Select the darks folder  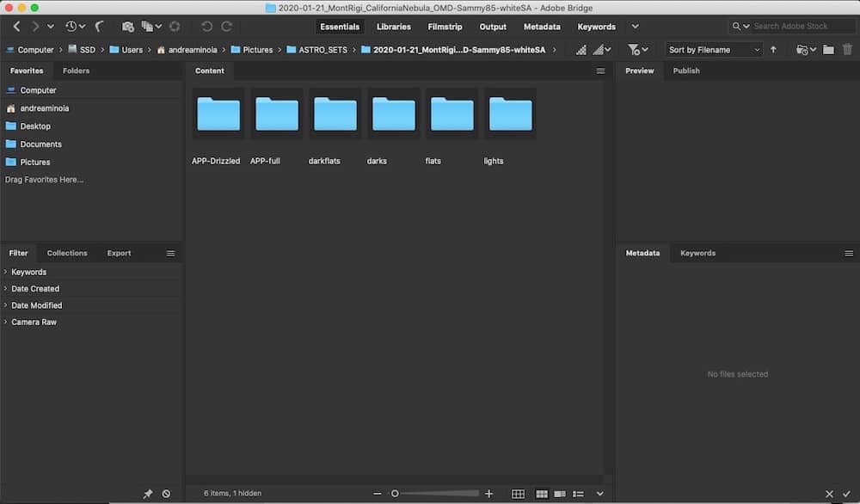393,114
